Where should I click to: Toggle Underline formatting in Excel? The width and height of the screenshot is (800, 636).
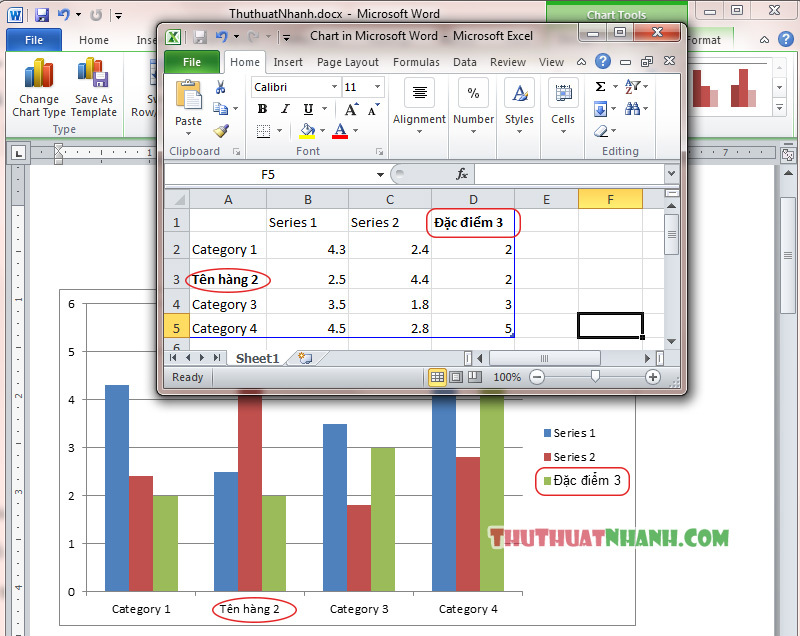click(308, 109)
